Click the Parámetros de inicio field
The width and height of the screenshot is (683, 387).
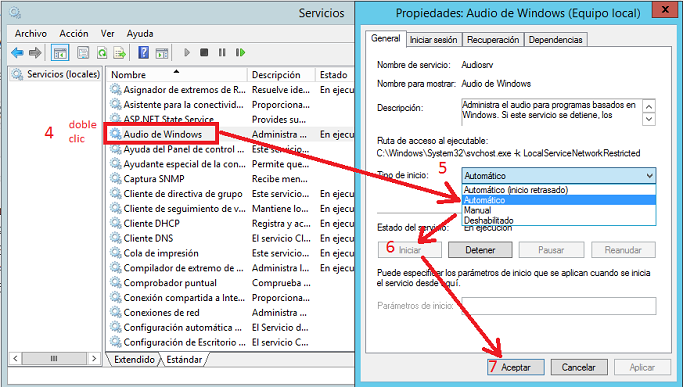pyautogui.click(x=559, y=306)
